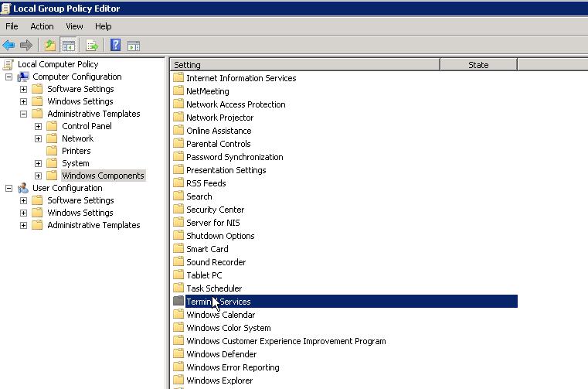Expand the Windows Components tree node
The width and height of the screenshot is (588, 389).
point(39,176)
